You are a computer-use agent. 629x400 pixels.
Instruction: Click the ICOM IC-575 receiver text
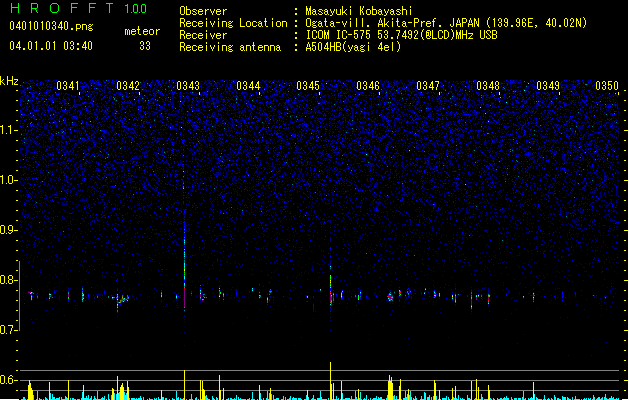[401, 35]
